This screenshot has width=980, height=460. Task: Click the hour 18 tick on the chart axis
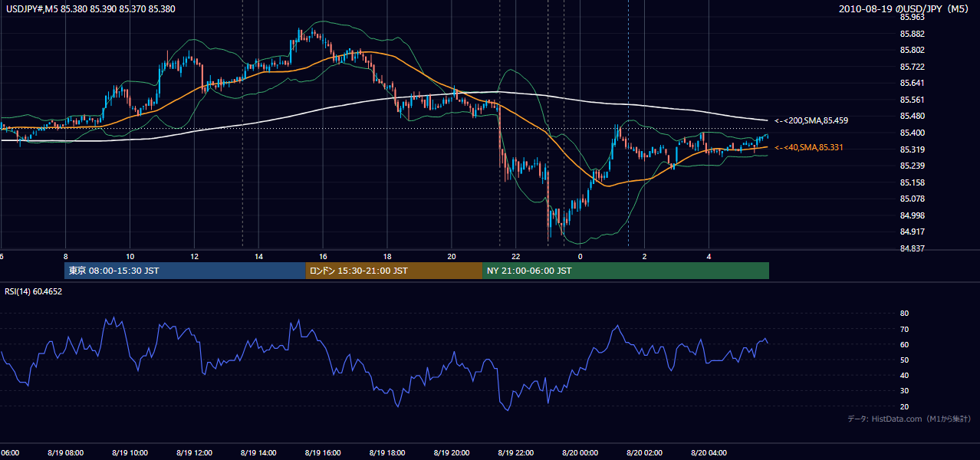click(387, 256)
